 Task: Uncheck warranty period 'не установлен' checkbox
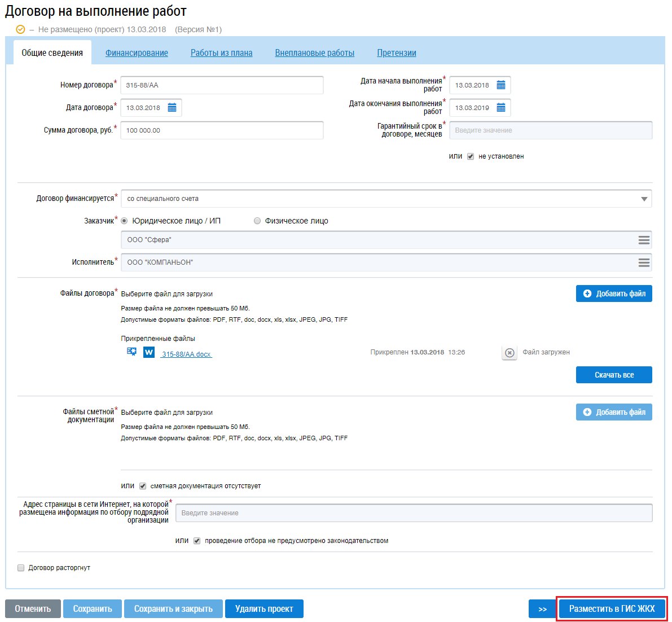[471, 156]
